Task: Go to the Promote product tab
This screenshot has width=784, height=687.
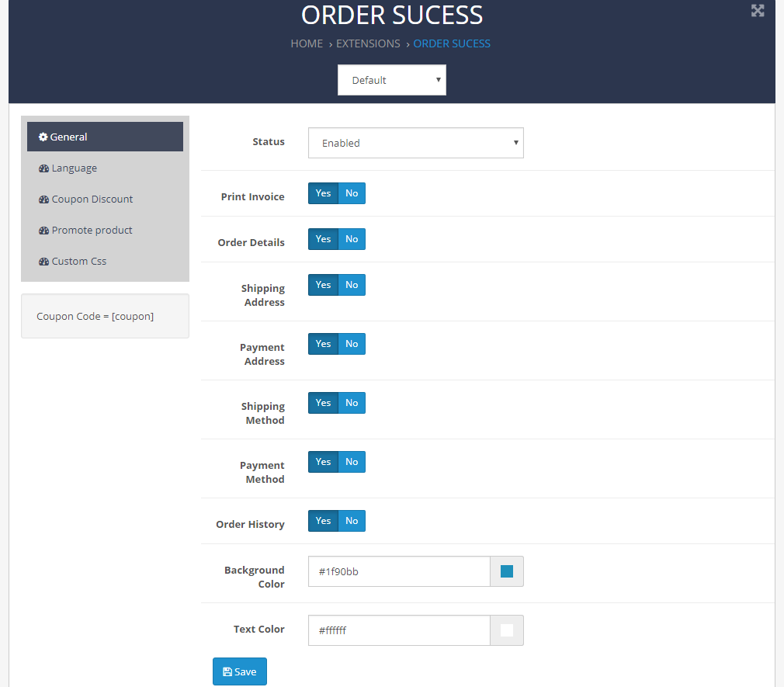Action: pyautogui.click(x=105, y=231)
